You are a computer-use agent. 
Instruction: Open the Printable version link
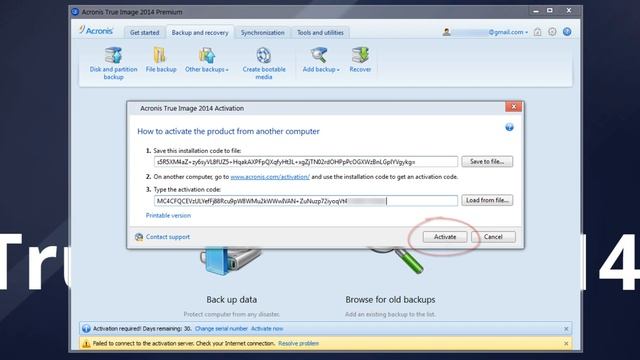pos(168,216)
